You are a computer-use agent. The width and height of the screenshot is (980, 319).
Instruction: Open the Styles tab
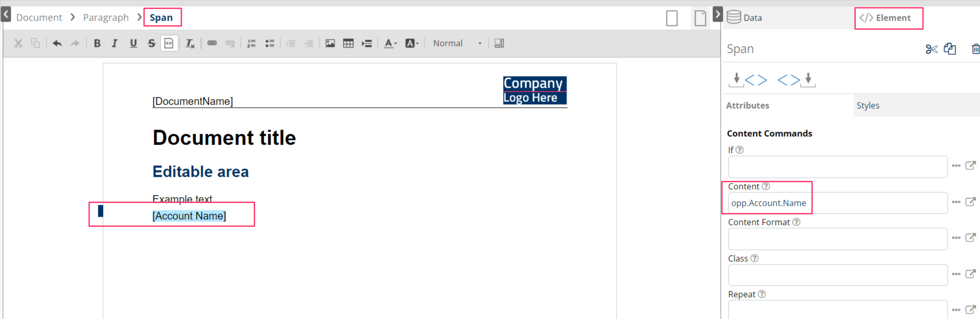pyautogui.click(x=868, y=105)
